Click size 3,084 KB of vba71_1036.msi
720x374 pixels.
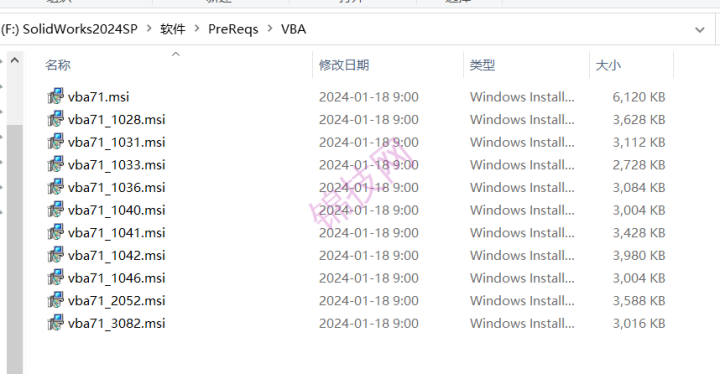(x=639, y=187)
